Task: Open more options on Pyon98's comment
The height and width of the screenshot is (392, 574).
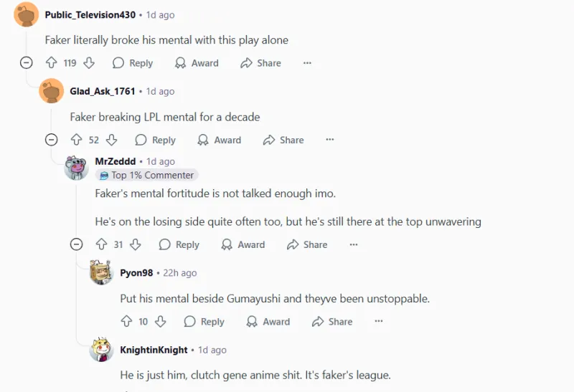Action: click(379, 321)
